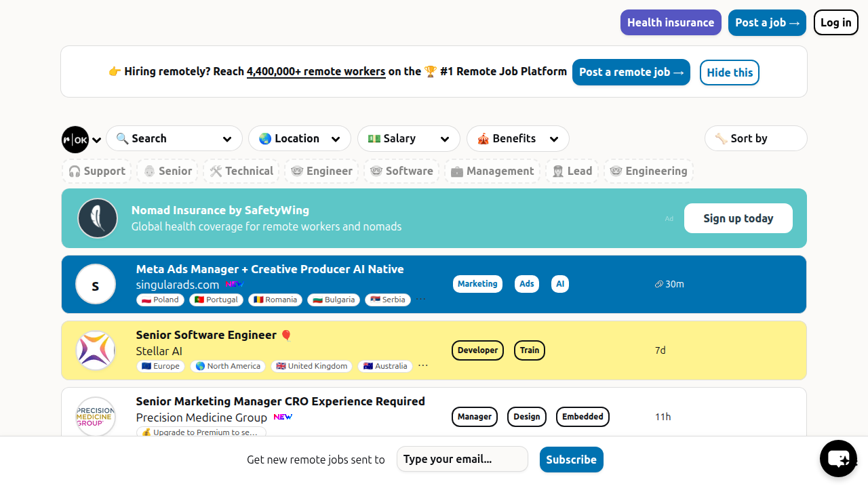Open the singularads.com company avatar

(96, 284)
